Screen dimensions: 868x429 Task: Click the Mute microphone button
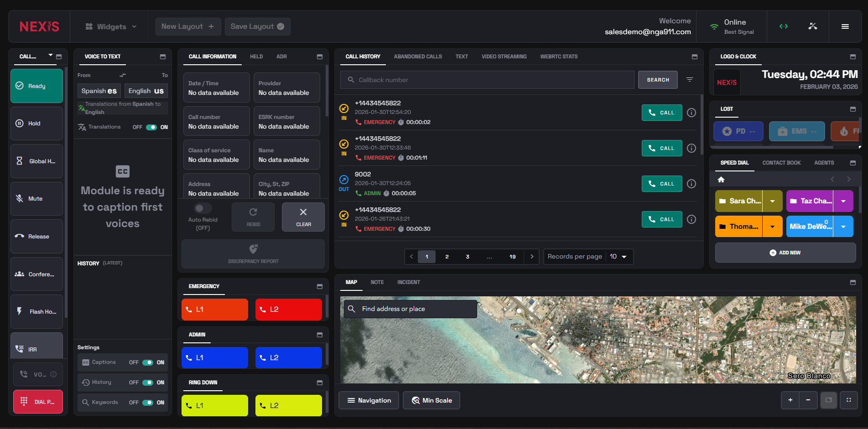pyautogui.click(x=36, y=199)
